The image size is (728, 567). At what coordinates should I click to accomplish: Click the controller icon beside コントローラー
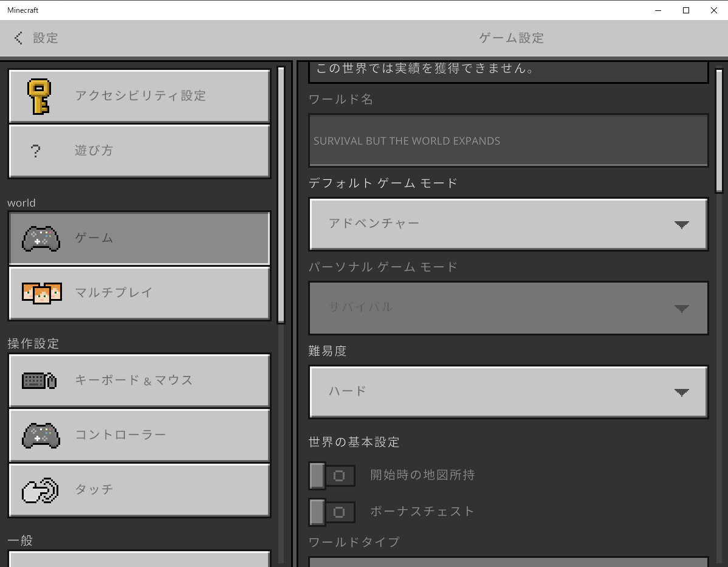pos(41,435)
